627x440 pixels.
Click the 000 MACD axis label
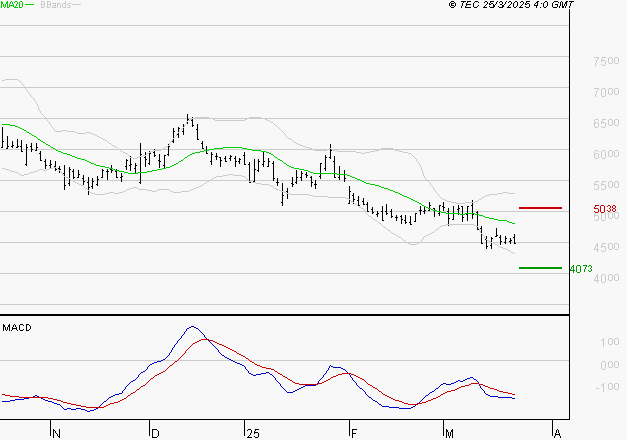pyautogui.click(x=609, y=365)
